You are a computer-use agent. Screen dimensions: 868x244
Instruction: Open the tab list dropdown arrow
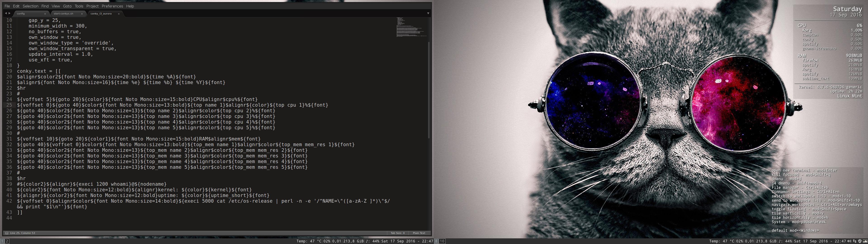[x=428, y=14]
